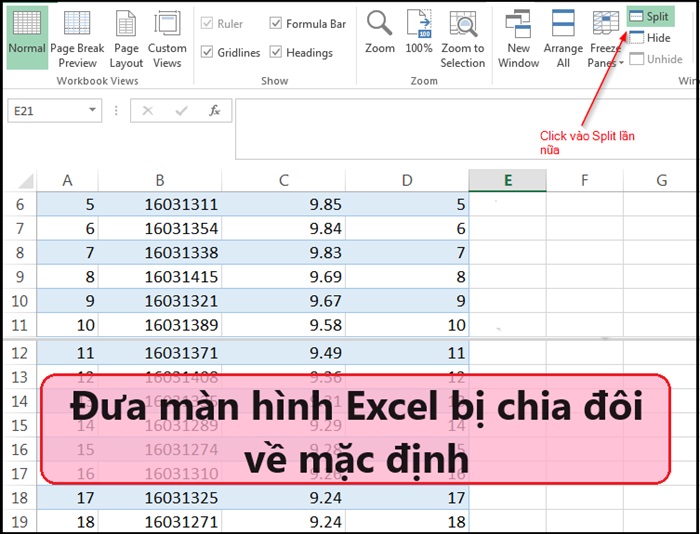Click cell containing 16031371
This screenshot has height=534, width=700.
point(160,353)
